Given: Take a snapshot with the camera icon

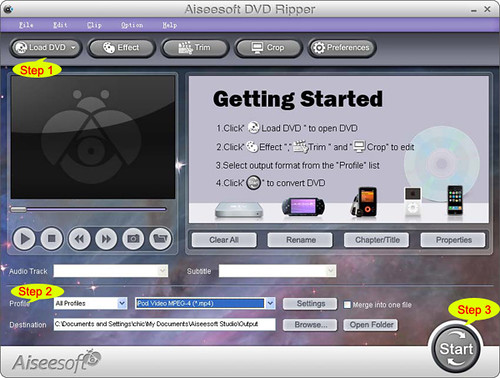Looking at the screenshot, I should click(x=133, y=239).
